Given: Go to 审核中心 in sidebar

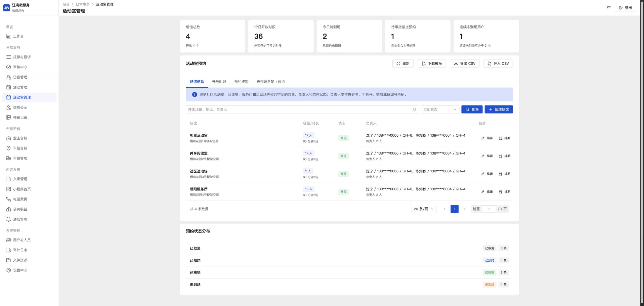Looking at the screenshot, I should coord(29,67).
